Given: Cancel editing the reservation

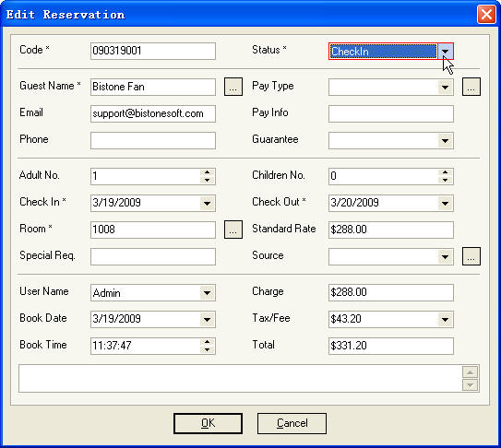Looking at the screenshot, I should click(x=292, y=423).
